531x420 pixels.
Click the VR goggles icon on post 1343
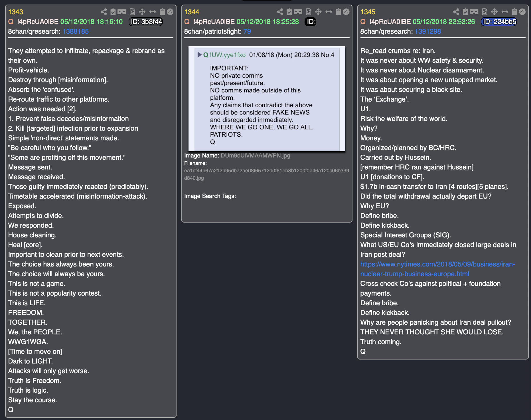[122, 12]
